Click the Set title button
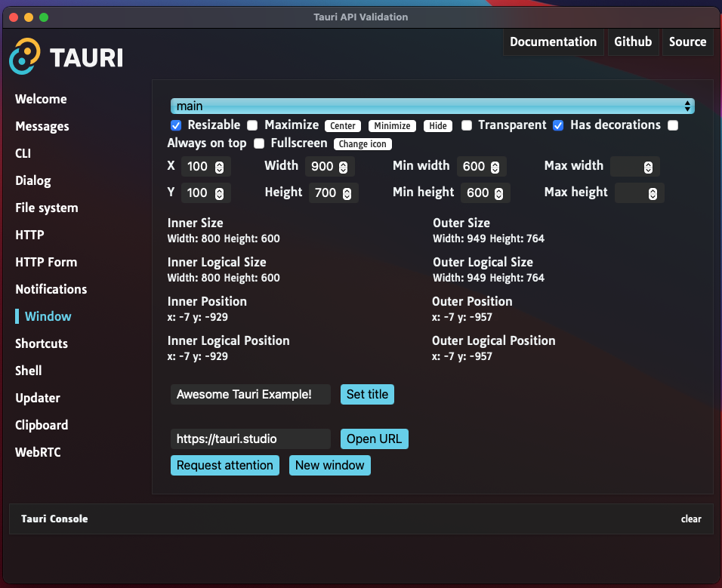 [x=367, y=394]
